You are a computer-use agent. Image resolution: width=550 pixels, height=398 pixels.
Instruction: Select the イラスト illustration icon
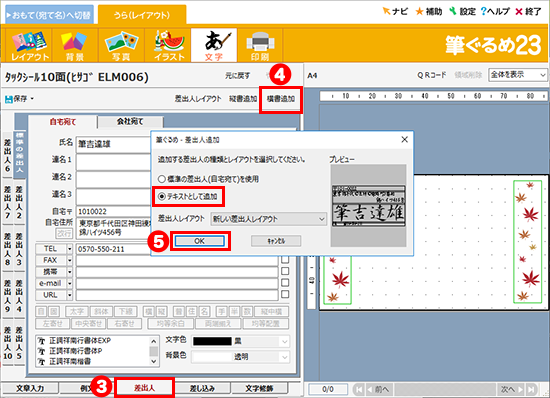[168, 46]
